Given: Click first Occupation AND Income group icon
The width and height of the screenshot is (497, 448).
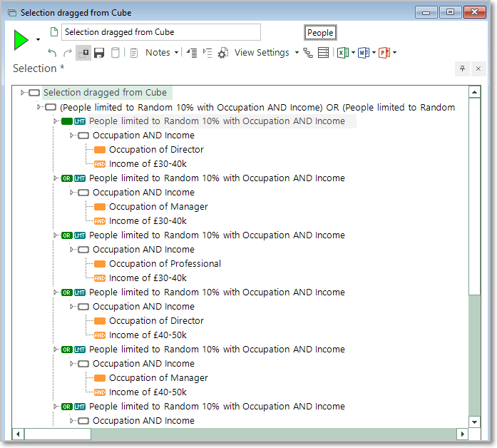Looking at the screenshot, I should coord(83,136).
